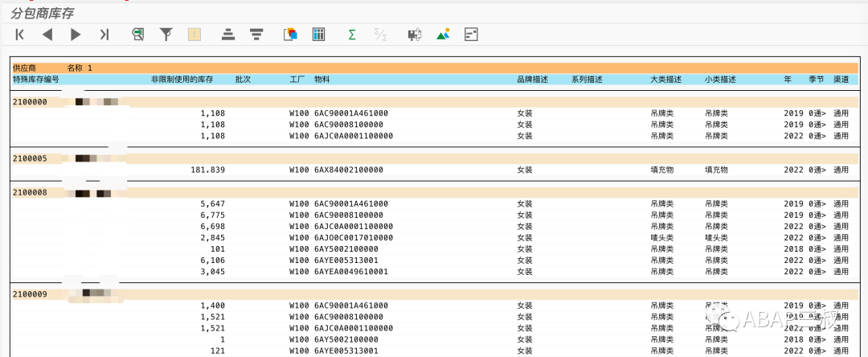Select vendor group row 2100008

(435, 193)
